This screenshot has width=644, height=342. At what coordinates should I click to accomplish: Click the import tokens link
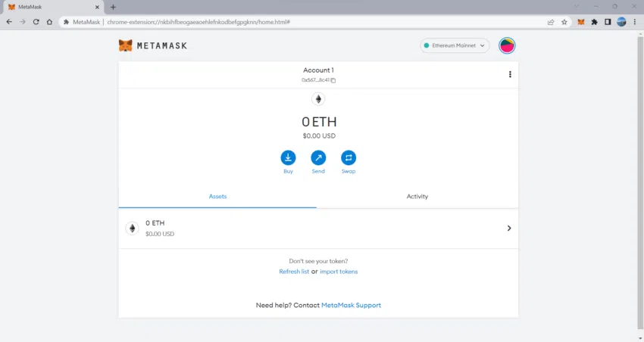(x=339, y=272)
